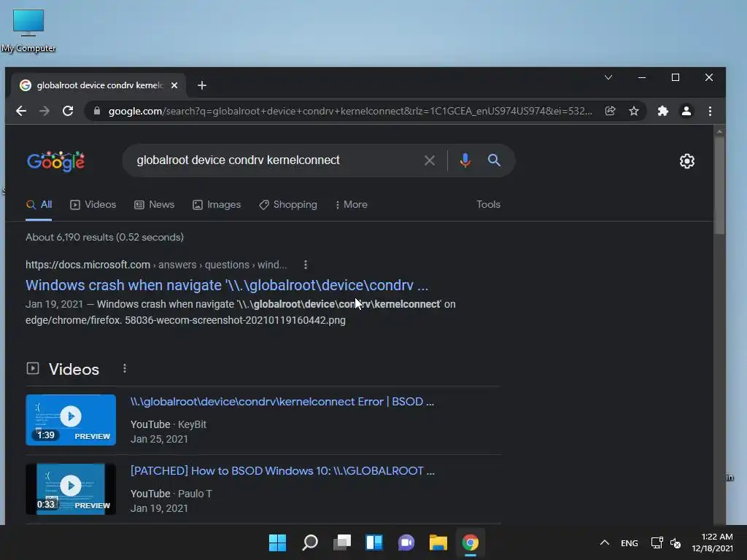Go back with the browser back arrow
Image resolution: width=747 pixels, height=560 pixels.
[21, 111]
